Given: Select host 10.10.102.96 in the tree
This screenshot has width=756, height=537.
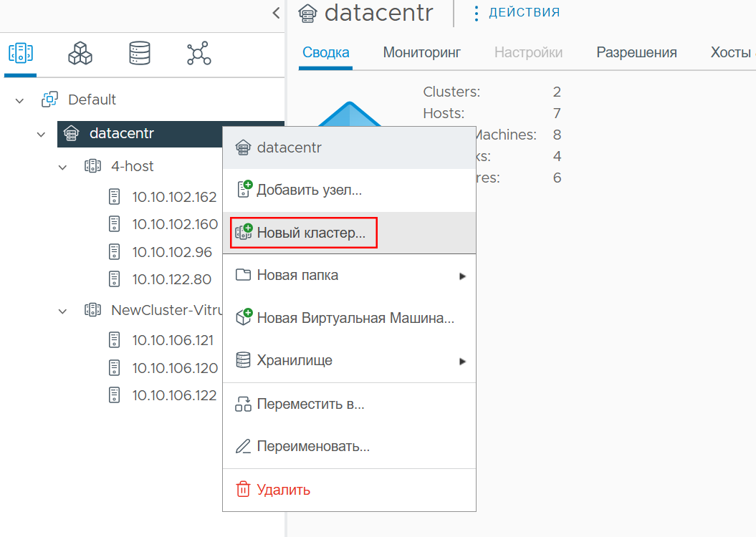Looking at the screenshot, I should pos(172,252).
